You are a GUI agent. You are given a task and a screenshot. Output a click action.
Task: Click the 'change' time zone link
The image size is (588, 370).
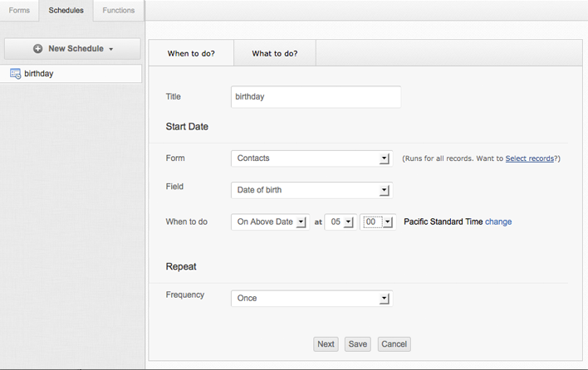coord(498,222)
